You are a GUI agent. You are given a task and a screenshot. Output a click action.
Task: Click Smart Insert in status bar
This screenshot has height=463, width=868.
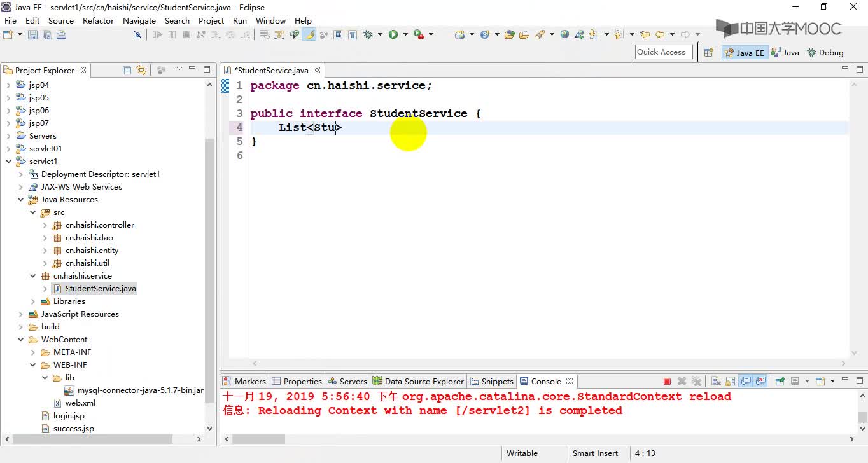pos(595,453)
